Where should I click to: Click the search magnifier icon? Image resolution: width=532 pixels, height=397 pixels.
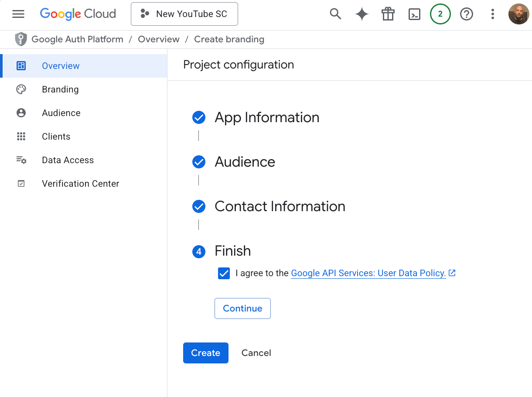pyautogui.click(x=335, y=14)
